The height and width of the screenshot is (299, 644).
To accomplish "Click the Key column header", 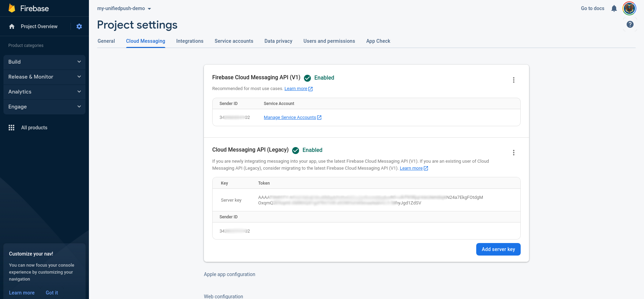I will coord(224,183).
